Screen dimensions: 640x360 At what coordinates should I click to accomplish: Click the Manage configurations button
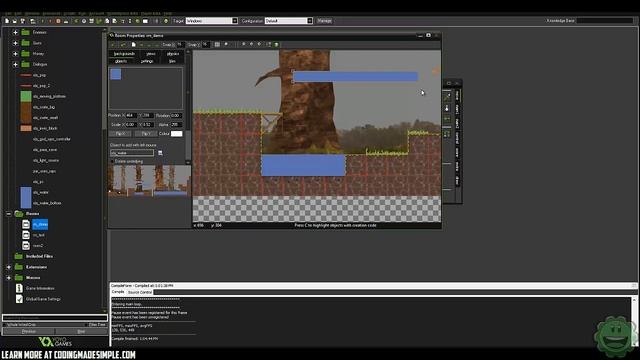(x=324, y=21)
